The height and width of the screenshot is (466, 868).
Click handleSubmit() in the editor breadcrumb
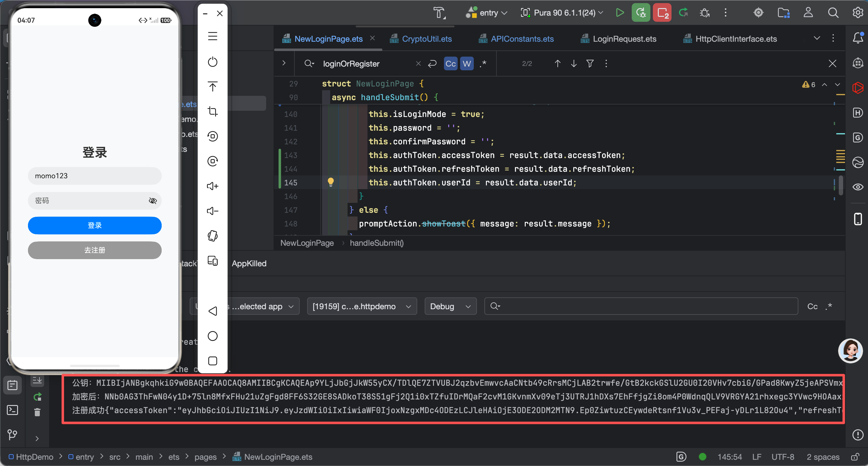pos(377,243)
